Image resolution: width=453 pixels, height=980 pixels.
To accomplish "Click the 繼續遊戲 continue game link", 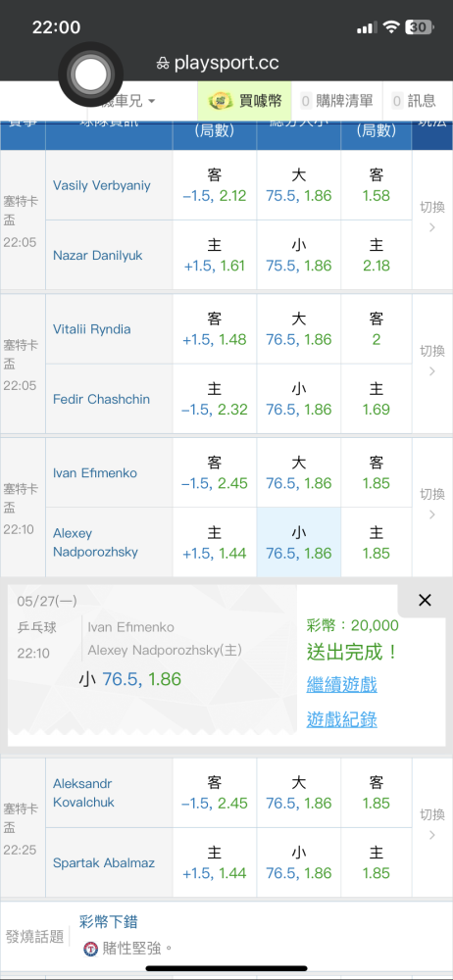I will (x=341, y=684).
